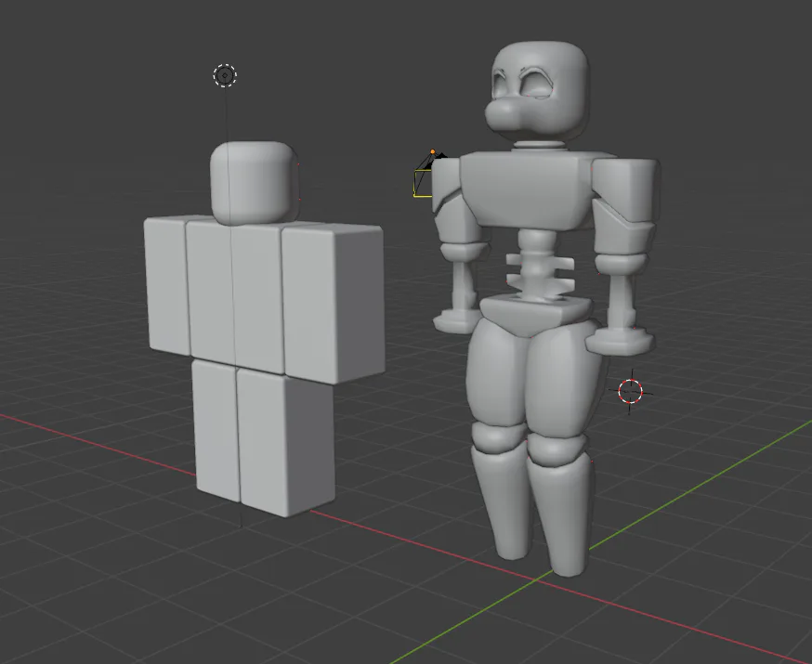Select blocky character's large front arm block
Screen dimensions: 812x664
pyautogui.click(x=334, y=303)
